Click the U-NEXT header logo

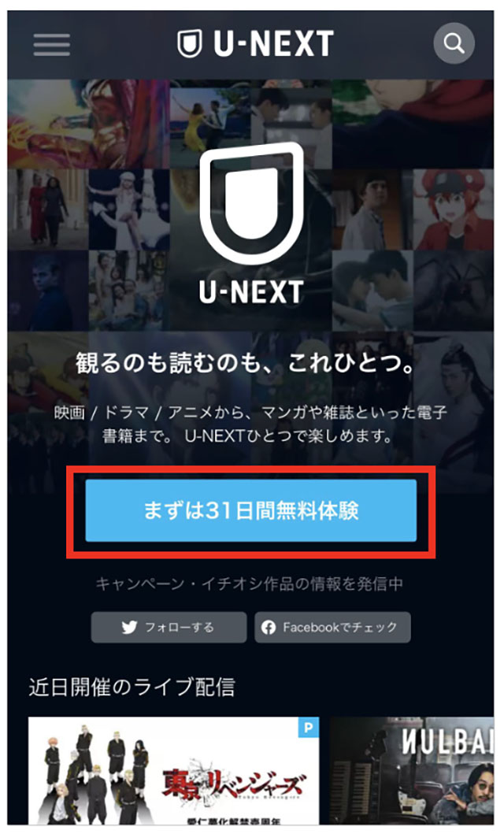[x=256, y=43]
